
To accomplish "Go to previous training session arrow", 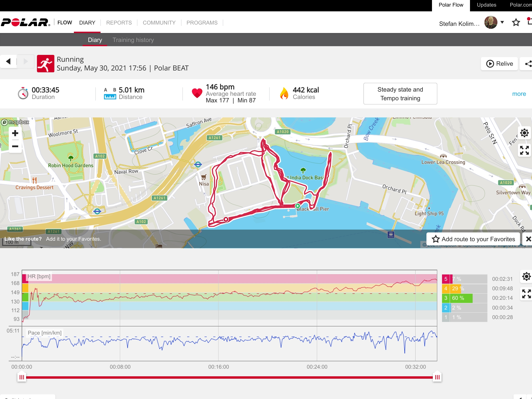I will 8,61.
